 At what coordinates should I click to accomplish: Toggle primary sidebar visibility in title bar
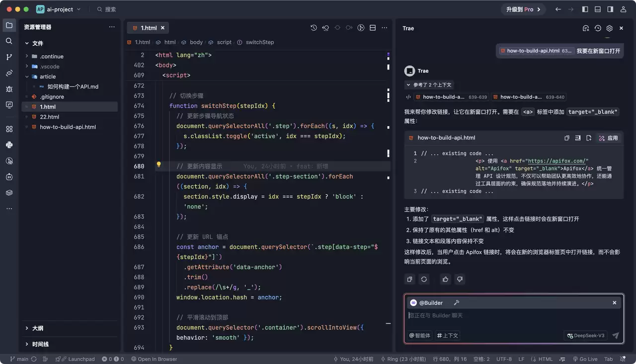(x=585, y=9)
